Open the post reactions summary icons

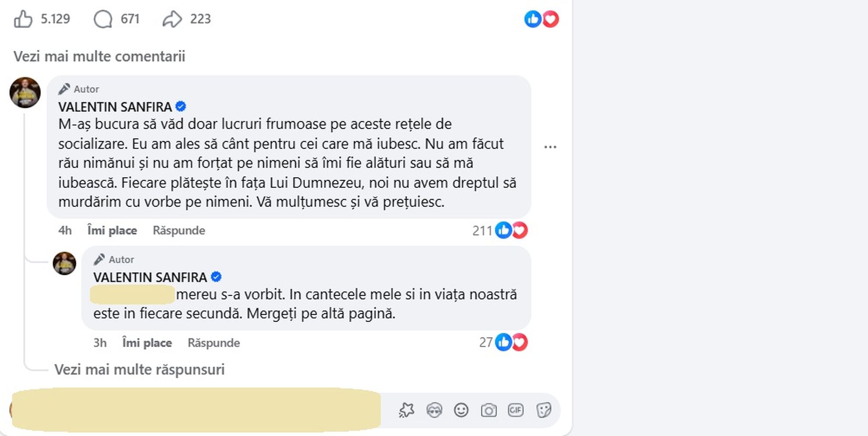click(541, 19)
